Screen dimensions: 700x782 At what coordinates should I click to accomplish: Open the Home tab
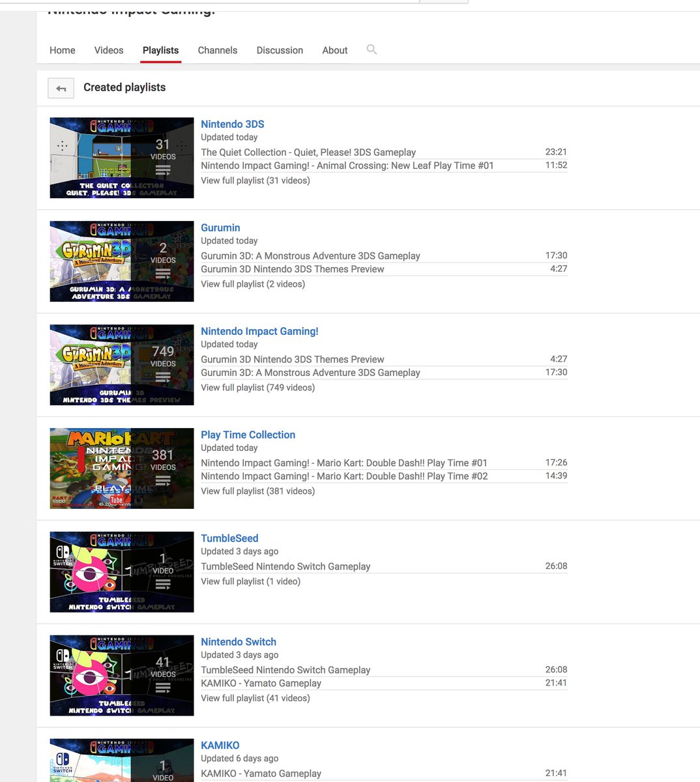pos(63,50)
